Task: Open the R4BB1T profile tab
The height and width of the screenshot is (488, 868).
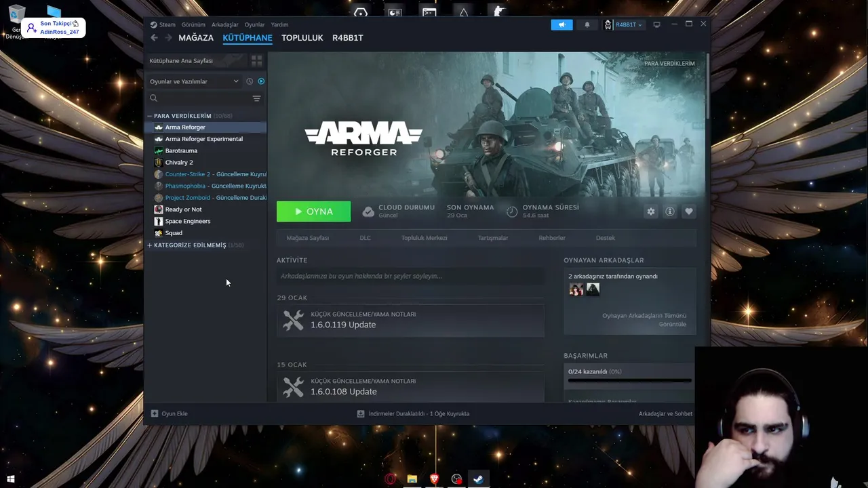Action: 347,38
